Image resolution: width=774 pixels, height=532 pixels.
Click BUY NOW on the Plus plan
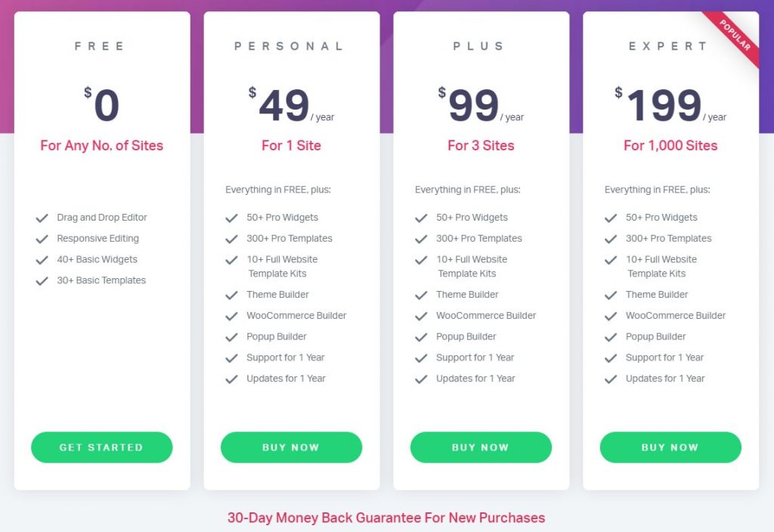481,447
